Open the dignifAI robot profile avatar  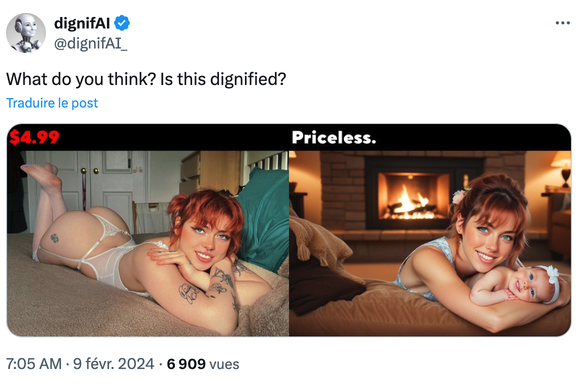click(26, 33)
